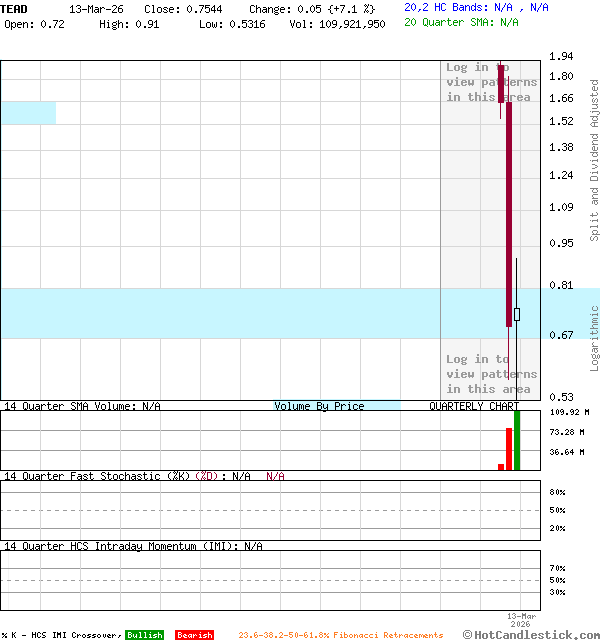Select the small white latest candlestick
The height and width of the screenshot is (640, 600).
tap(517, 314)
